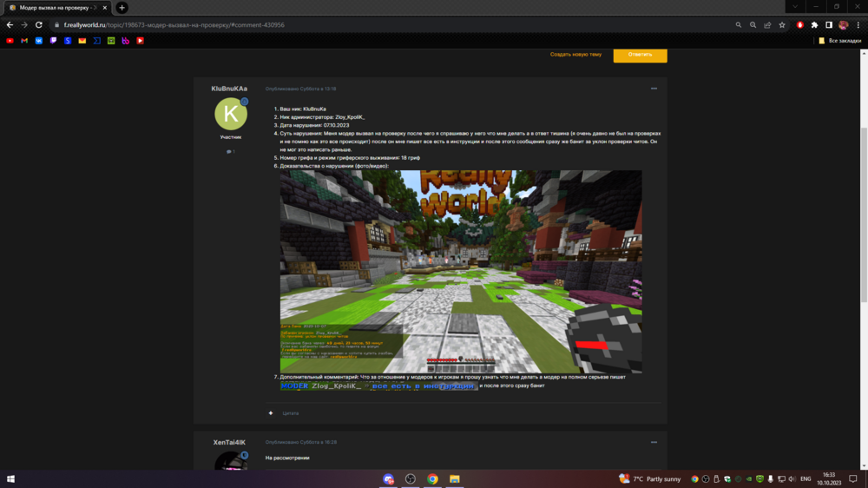
Task: Open OBS Studio from the taskbar
Action: click(411, 479)
